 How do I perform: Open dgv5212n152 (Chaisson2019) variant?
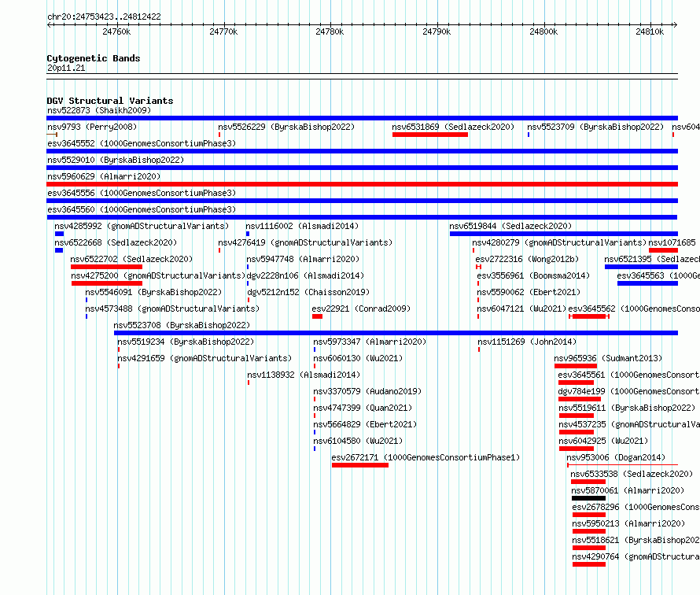[308, 292]
